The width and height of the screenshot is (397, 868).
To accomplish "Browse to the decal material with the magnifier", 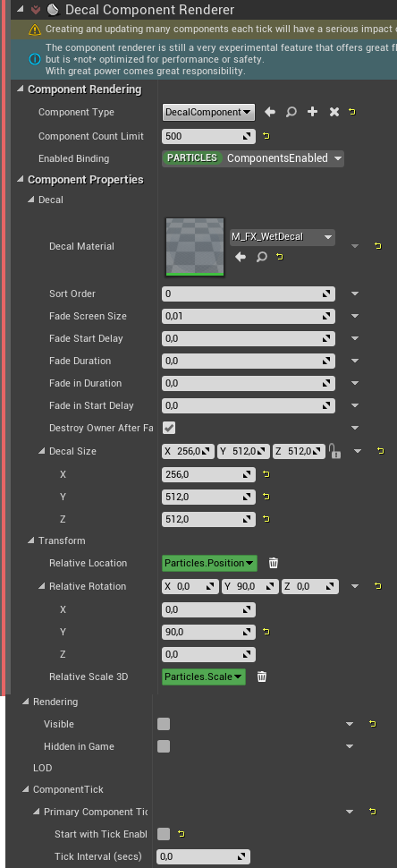I will tap(262, 257).
